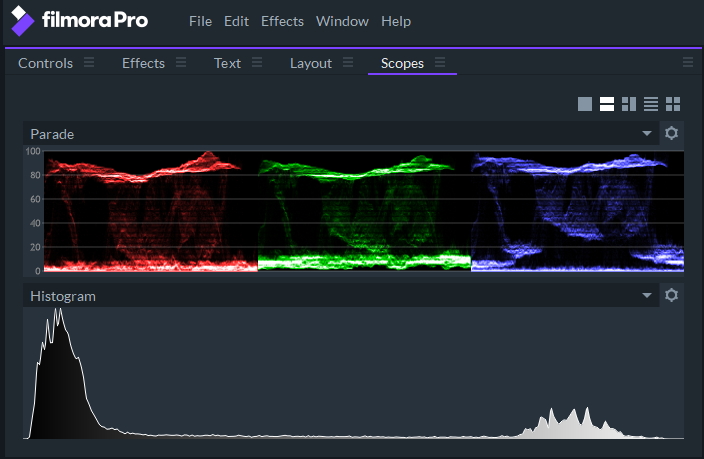Select the four stacked rows scope layout
Image resolution: width=704 pixels, height=459 pixels.
[x=651, y=104]
